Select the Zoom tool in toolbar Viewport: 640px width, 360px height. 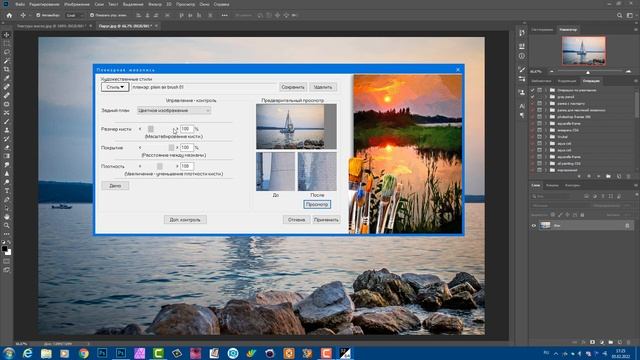point(7,225)
